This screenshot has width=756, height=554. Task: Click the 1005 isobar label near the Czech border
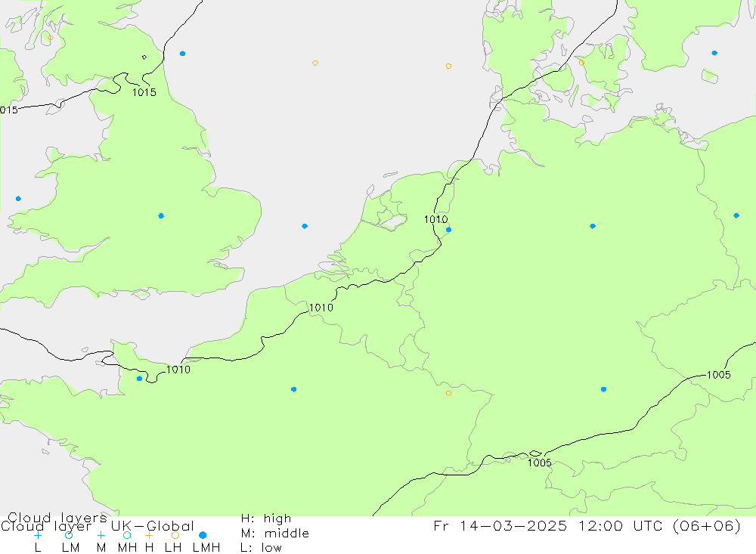coord(719,375)
